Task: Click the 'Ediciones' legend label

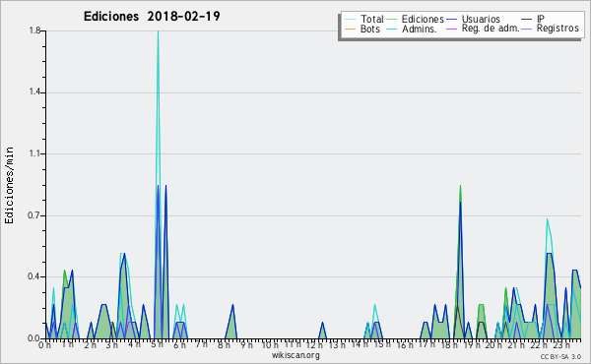Action: [423, 19]
